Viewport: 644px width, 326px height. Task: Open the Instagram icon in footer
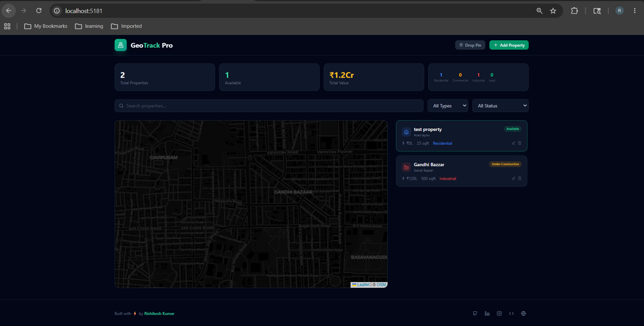[x=499, y=314]
